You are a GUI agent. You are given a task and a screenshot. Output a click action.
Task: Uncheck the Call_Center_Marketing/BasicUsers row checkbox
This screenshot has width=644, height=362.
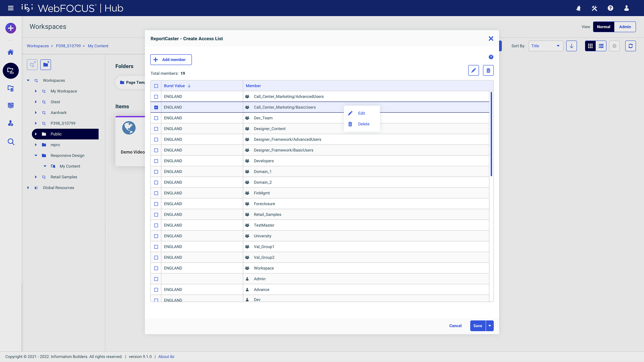pyautogui.click(x=156, y=107)
